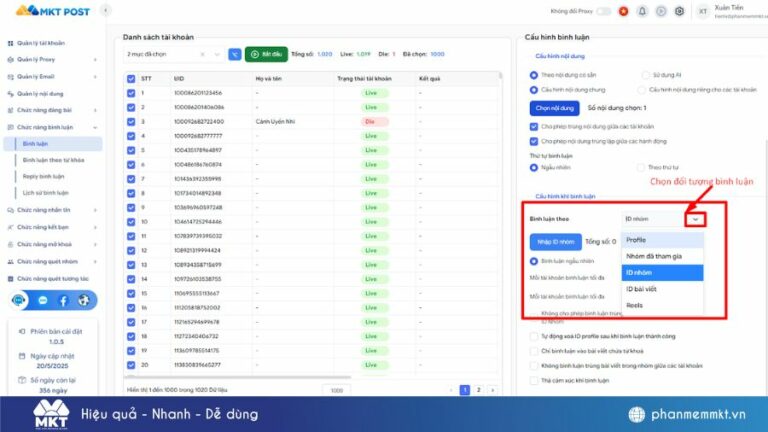Toggle the Không đổi Proxy switch
768x432 pixels.
click(603, 11)
